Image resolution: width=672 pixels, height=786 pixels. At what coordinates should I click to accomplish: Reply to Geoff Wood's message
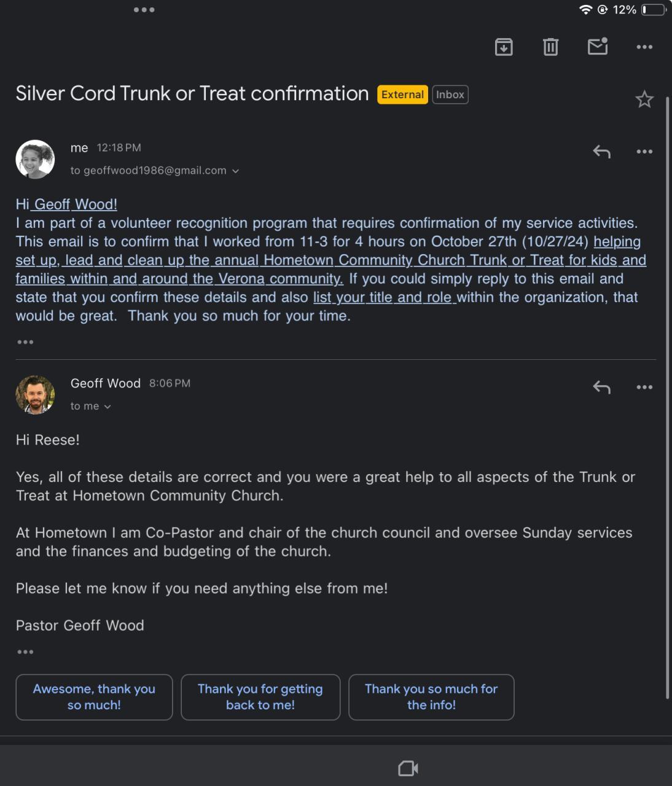(x=601, y=387)
